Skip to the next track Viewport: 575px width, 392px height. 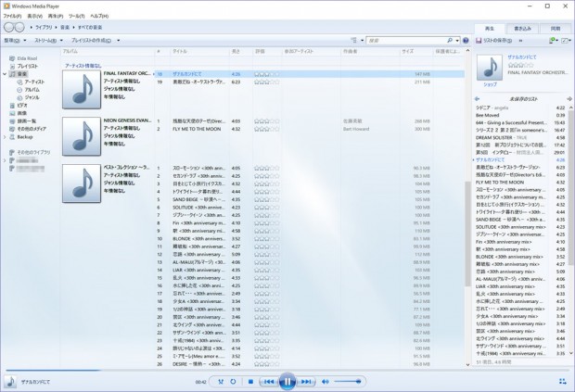coord(306,382)
